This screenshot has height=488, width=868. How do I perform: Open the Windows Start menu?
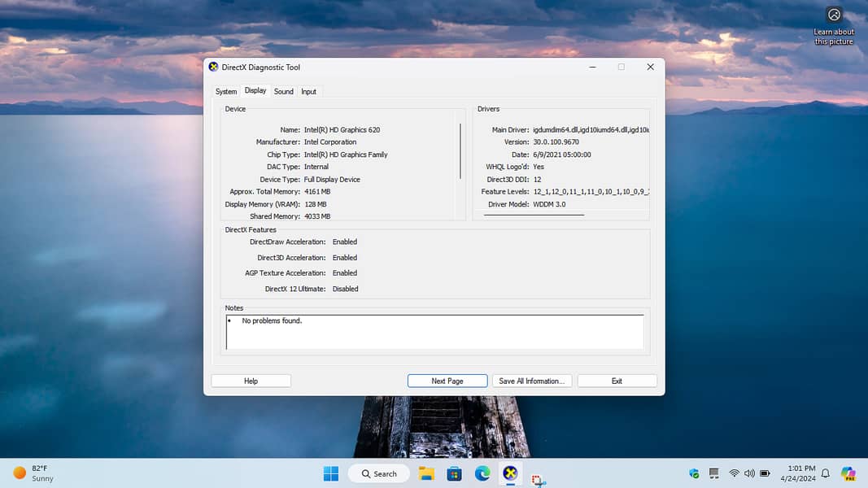point(331,473)
